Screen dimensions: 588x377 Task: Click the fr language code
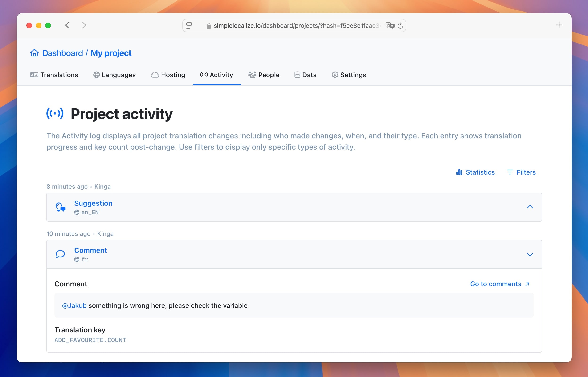(x=85, y=259)
